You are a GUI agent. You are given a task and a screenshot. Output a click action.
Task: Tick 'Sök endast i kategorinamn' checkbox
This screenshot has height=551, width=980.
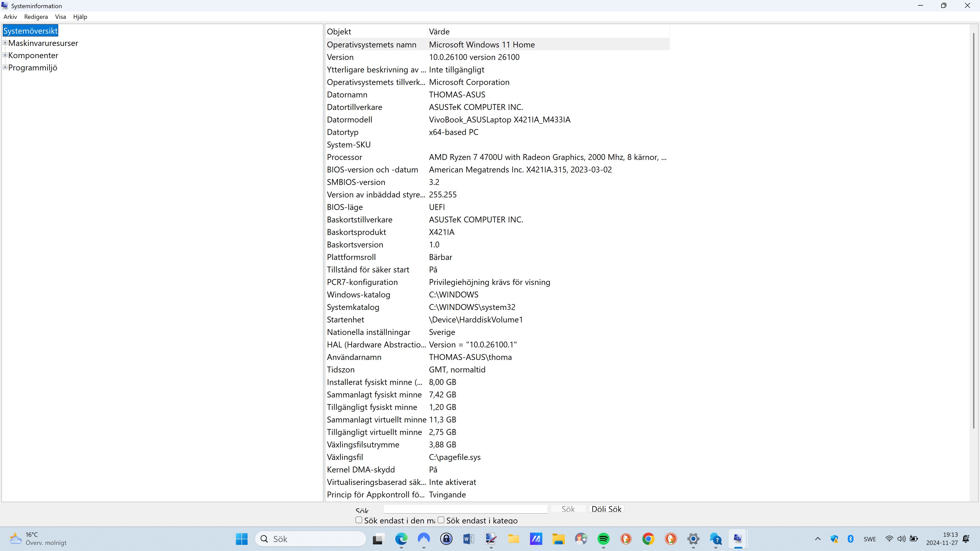pyautogui.click(x=441, y=520)
